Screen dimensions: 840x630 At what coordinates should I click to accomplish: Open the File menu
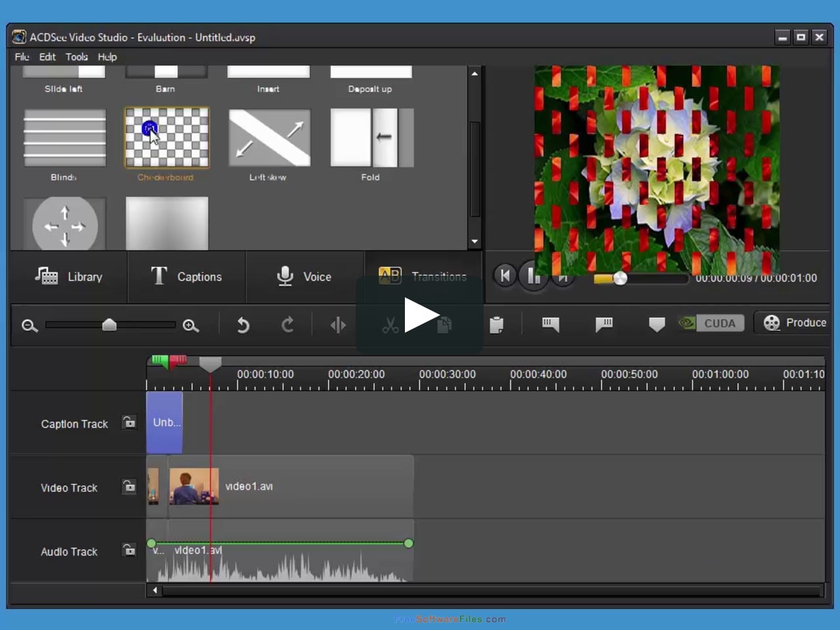click(x=22, y=57)
